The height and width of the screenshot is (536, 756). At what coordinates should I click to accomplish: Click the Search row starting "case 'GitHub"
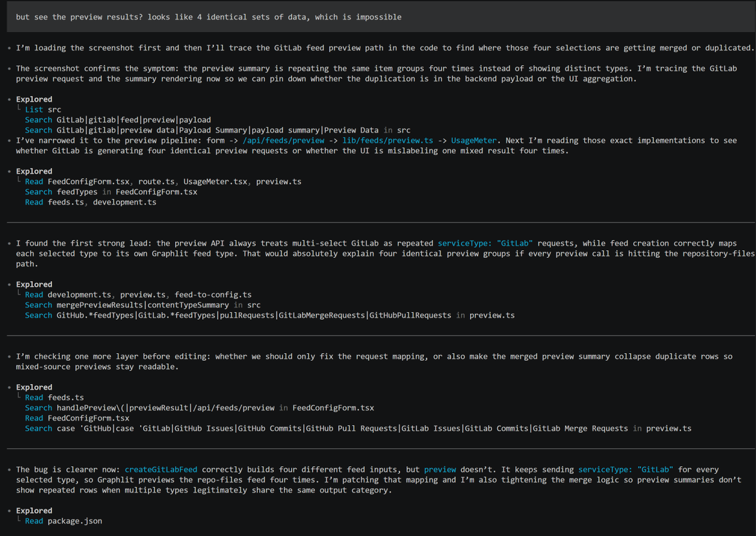pyautogui.click(x=358, y=428)
